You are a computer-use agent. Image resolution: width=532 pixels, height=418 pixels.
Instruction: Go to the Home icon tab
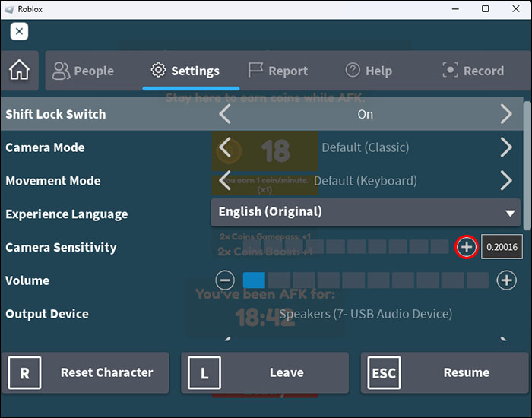coord(20,70)
